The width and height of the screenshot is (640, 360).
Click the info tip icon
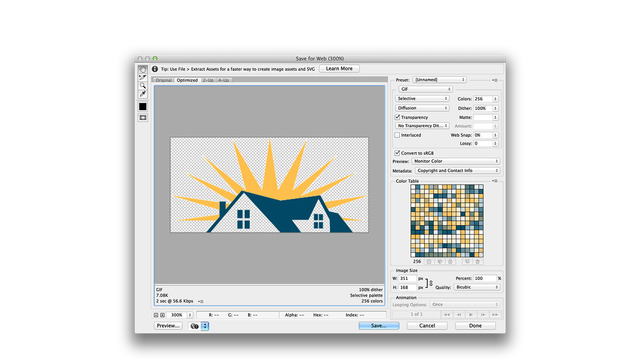[155, 69]
